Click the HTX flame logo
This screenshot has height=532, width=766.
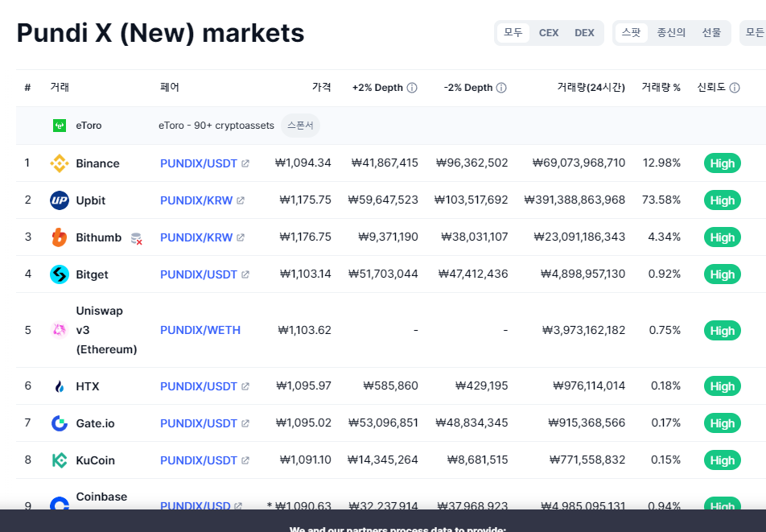59,386
